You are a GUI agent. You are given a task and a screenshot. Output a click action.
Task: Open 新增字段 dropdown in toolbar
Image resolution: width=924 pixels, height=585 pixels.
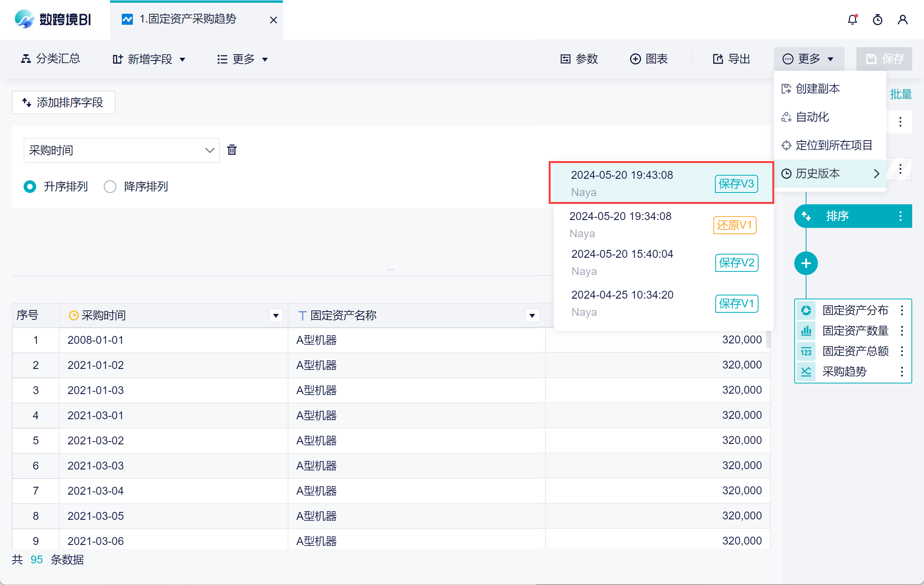point(149,59)
